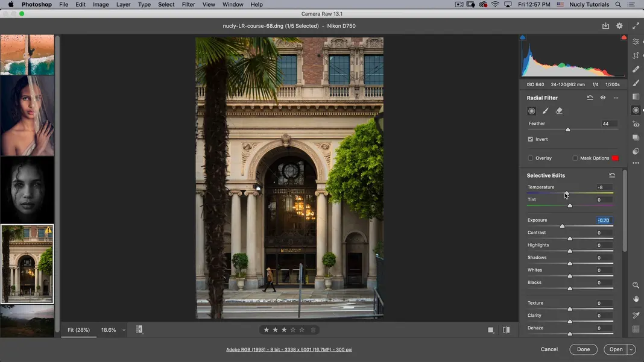Uncheck the Invert checkbox
Screen dimensions: 644x362
(x=530, y=139)
